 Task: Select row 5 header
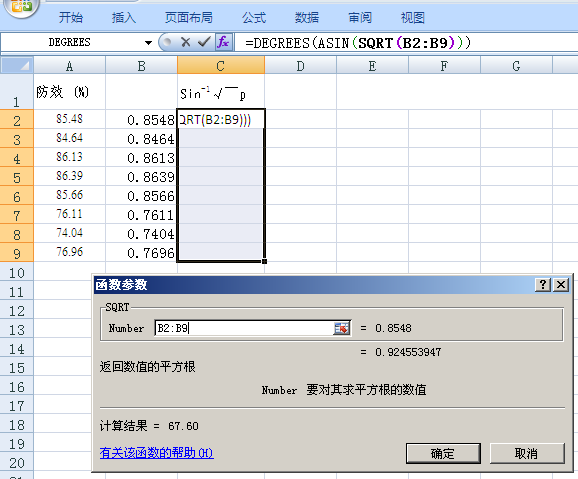pos(17,177)
